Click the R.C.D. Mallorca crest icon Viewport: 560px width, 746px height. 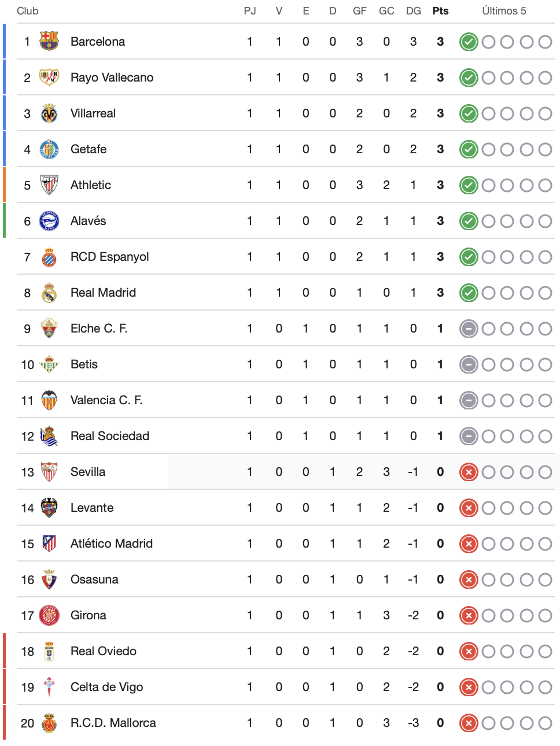(49, 722)
